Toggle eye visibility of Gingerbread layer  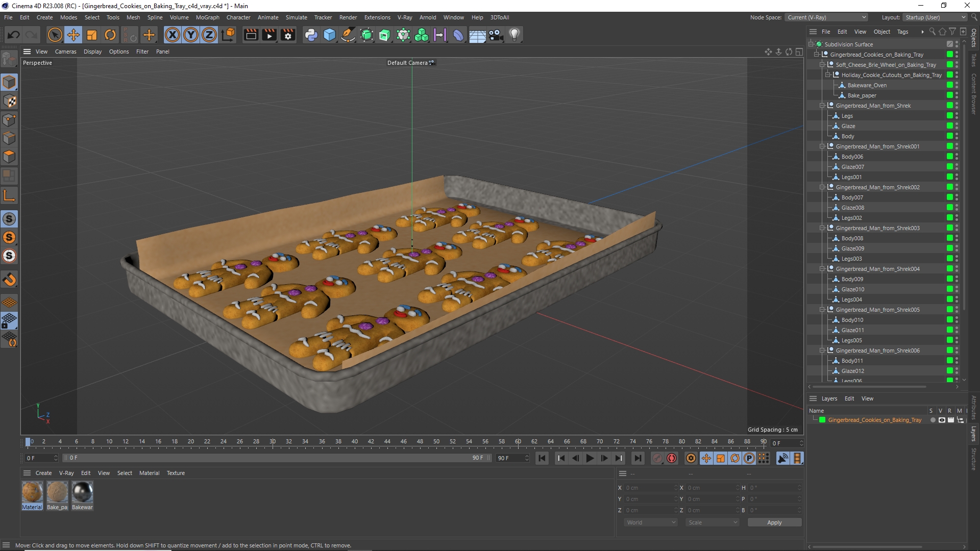[x=942, y=420]
